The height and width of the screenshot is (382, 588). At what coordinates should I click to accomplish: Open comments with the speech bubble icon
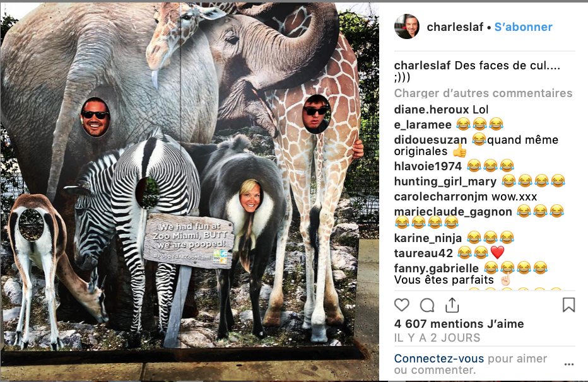[x=427, y=305]
